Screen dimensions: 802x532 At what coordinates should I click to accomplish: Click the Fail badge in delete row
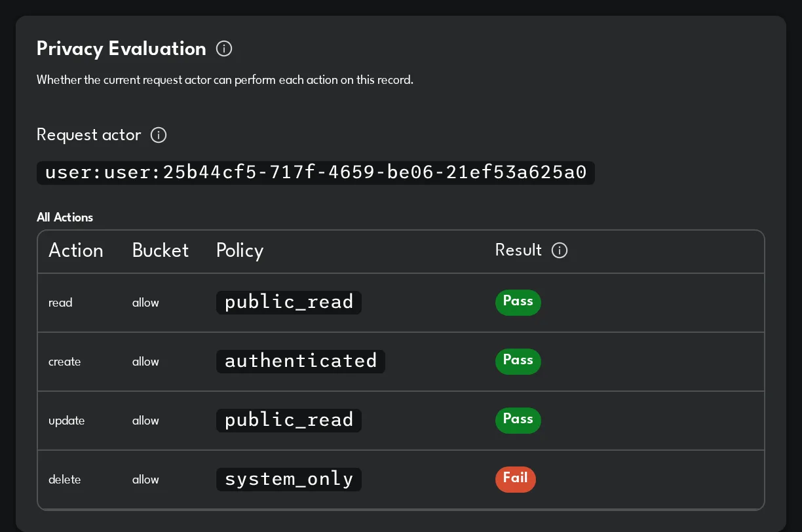coord(516,479)
